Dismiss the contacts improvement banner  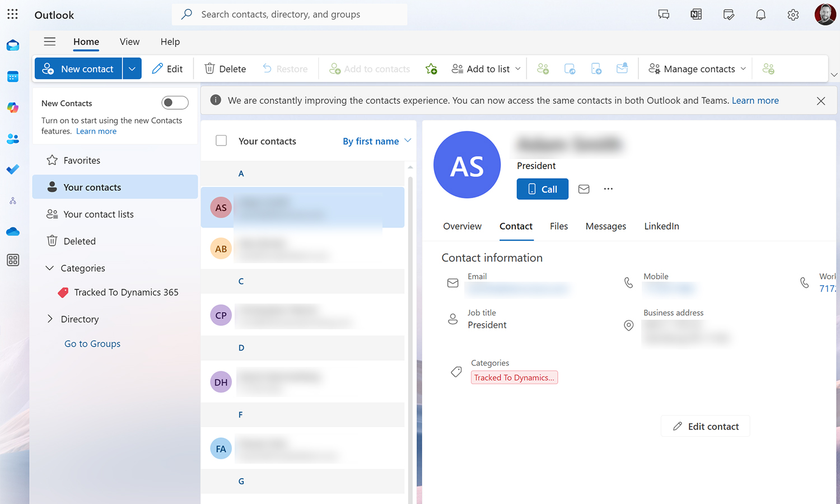click(x=821, y=101)
